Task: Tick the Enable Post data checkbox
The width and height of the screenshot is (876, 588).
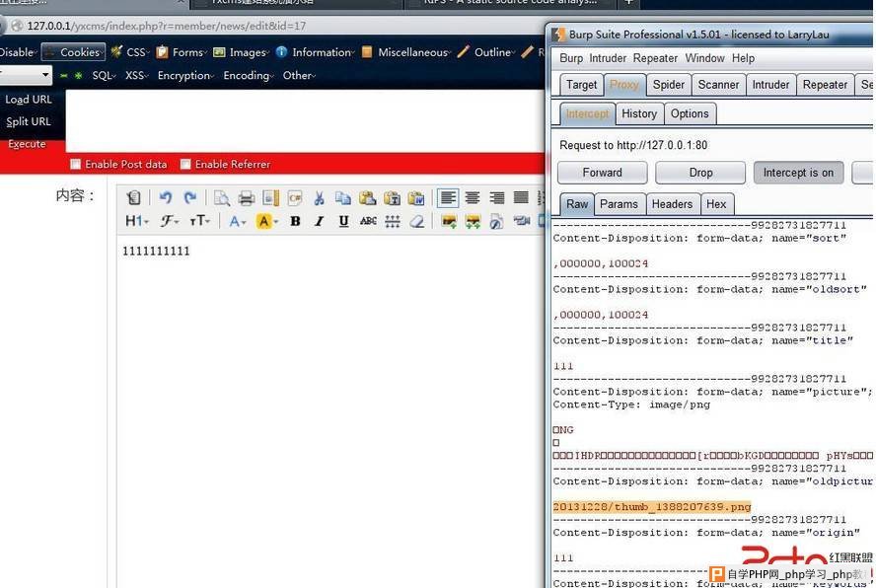Action: (x=75, y=165)
